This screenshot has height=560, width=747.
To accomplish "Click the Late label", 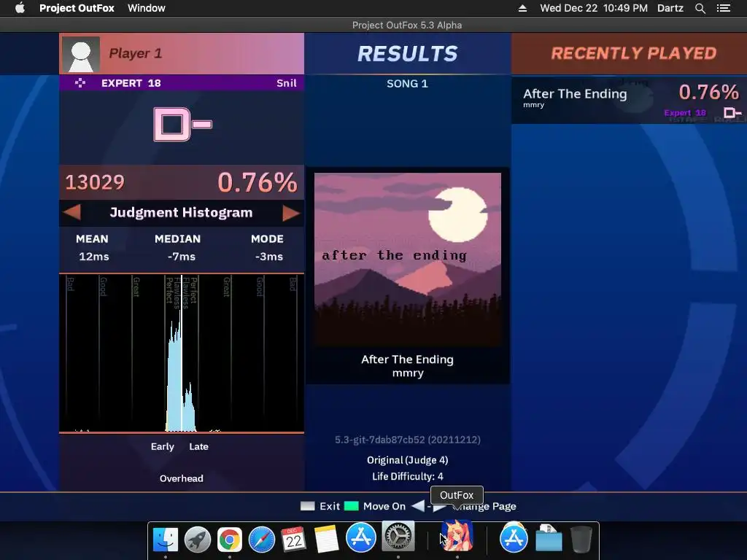I will 198,447.
